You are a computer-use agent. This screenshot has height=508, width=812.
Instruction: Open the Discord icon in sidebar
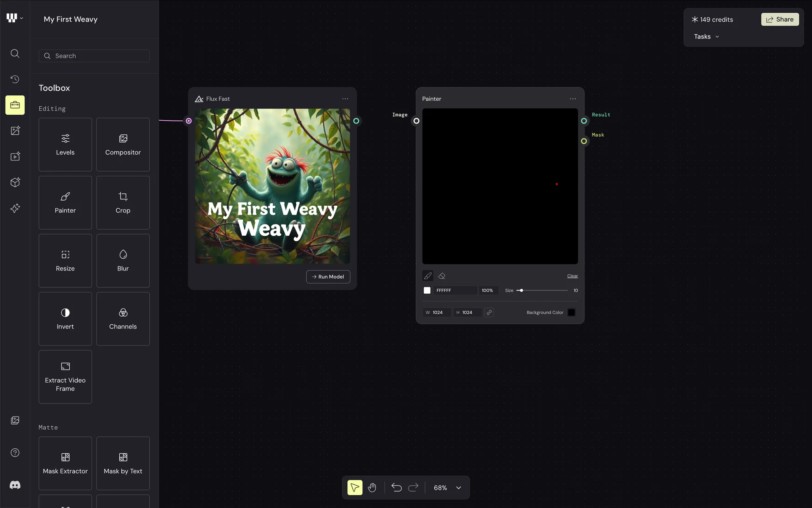[15, 485]
